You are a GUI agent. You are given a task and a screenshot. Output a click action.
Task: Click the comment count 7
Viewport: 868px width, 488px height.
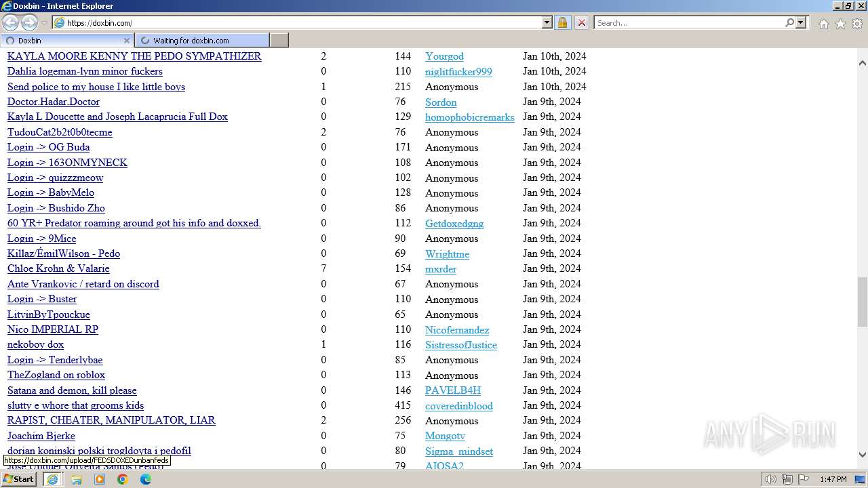(x=323, y=268)
